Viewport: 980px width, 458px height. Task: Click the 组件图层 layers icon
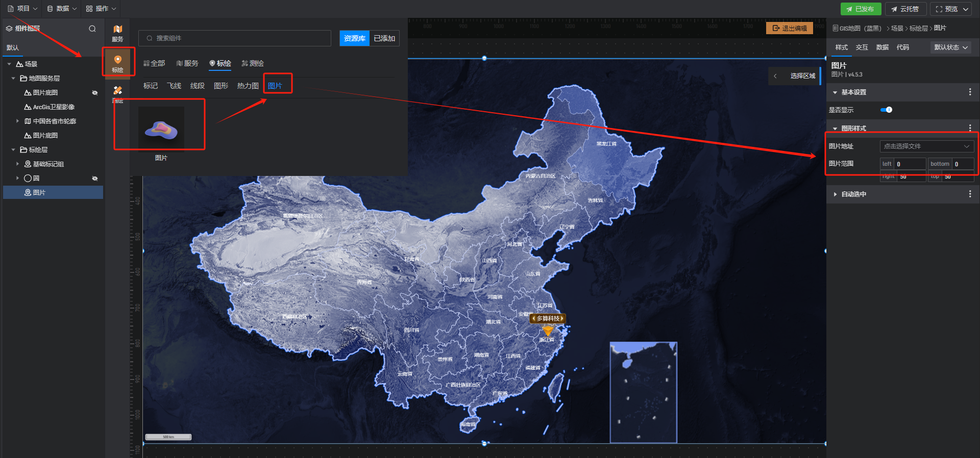(x=9, y=29)
